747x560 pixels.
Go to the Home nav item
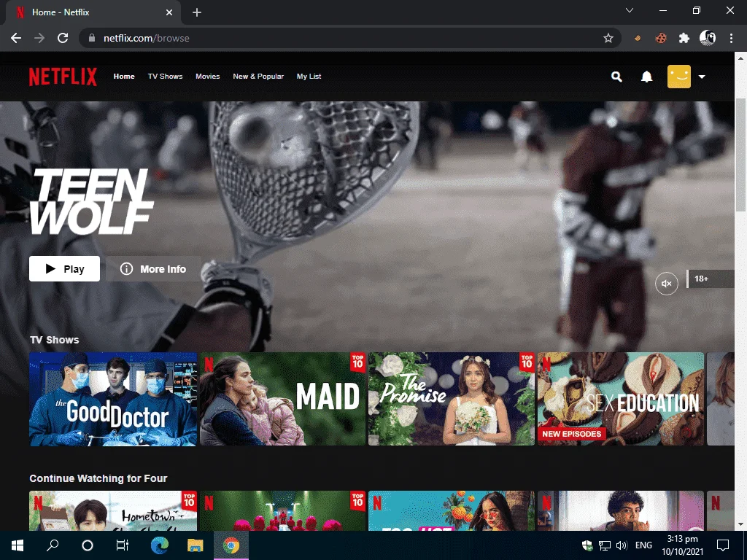click(x=124, y=76)
